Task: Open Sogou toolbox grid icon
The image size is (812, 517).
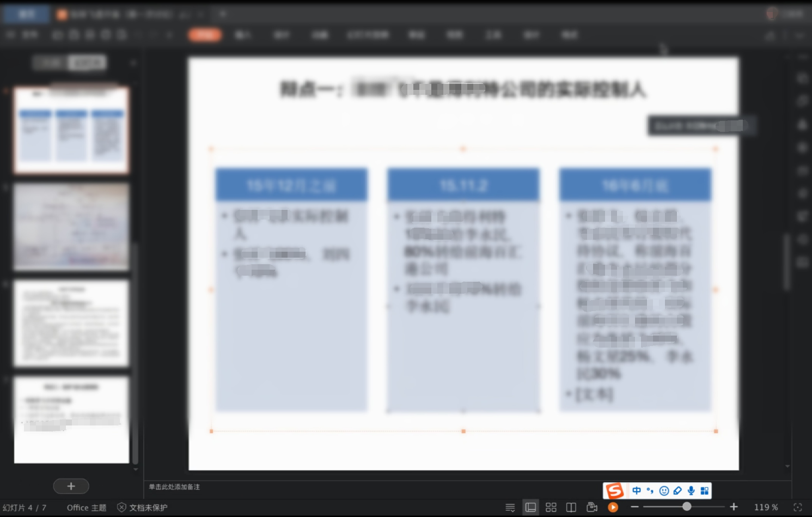Action: tap(704, 491)
